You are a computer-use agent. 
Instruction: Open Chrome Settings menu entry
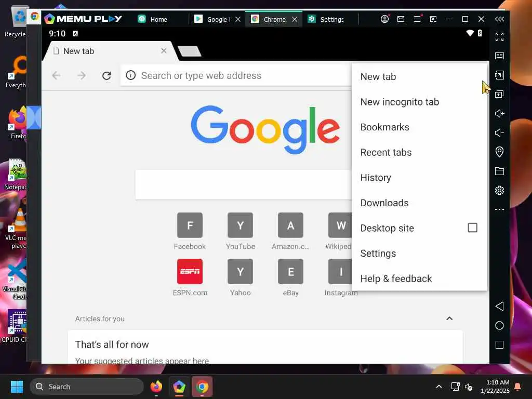point(419,254)
